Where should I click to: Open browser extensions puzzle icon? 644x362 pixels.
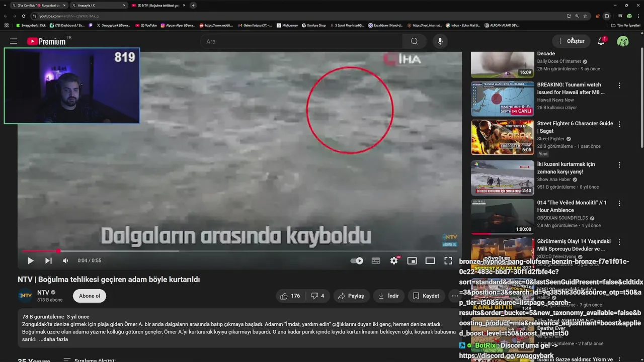point(607,16)
